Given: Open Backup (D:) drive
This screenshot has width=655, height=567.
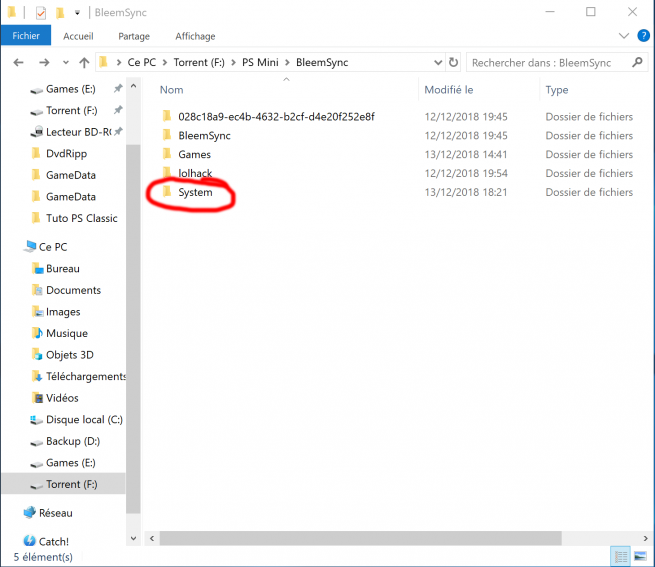Looking at the screenshot, I should pos(73,441).
